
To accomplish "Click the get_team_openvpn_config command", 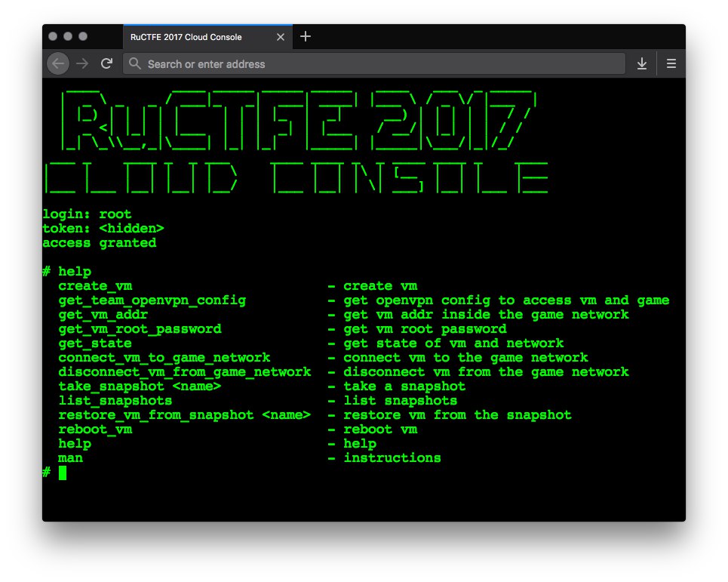I will tap(152, 300).
